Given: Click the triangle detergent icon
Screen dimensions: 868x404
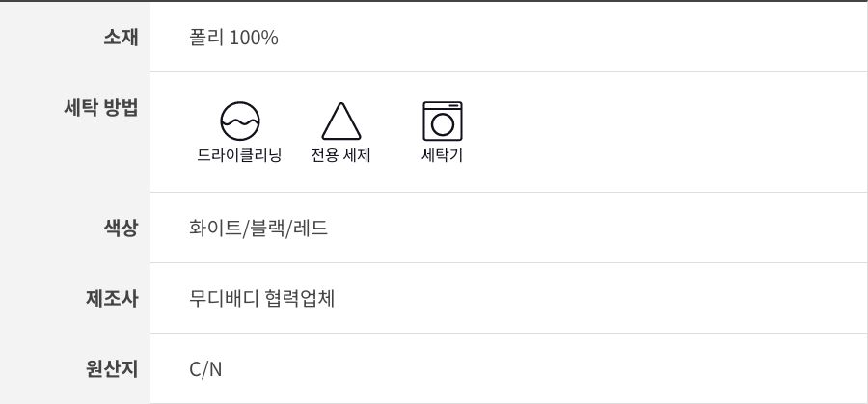Looking at the screenshot, I should coord(340,121).
